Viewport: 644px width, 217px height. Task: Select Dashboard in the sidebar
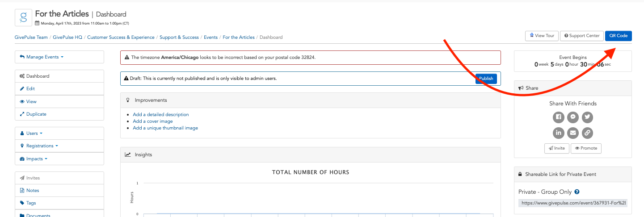click(x=59, y=76)
